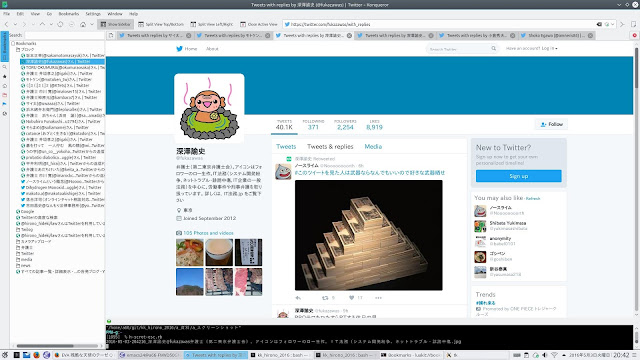The image size is (640, 360).
Task: Open the banknote pyramid tweet image
Action: [369, 235]
